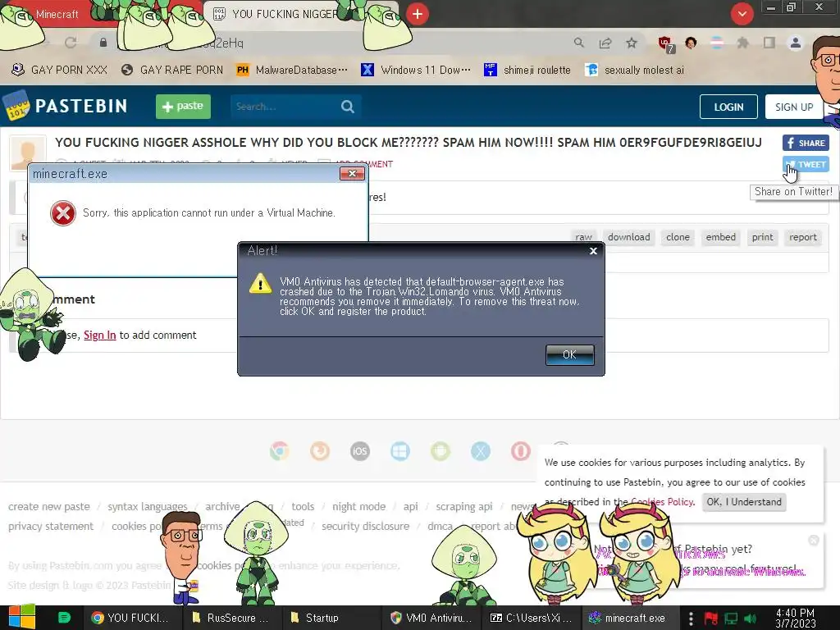The image size is (840, 630).
Task: Open the privacy statement footer link
Action: coord(50,526)
